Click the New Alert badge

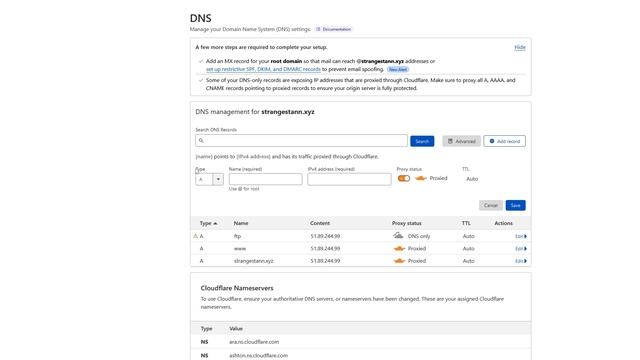[398, 69]
